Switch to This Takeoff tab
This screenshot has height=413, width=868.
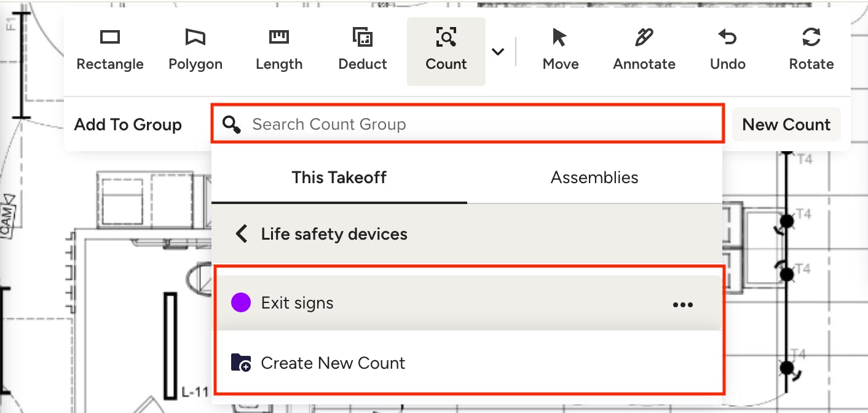tap(339, 178)
